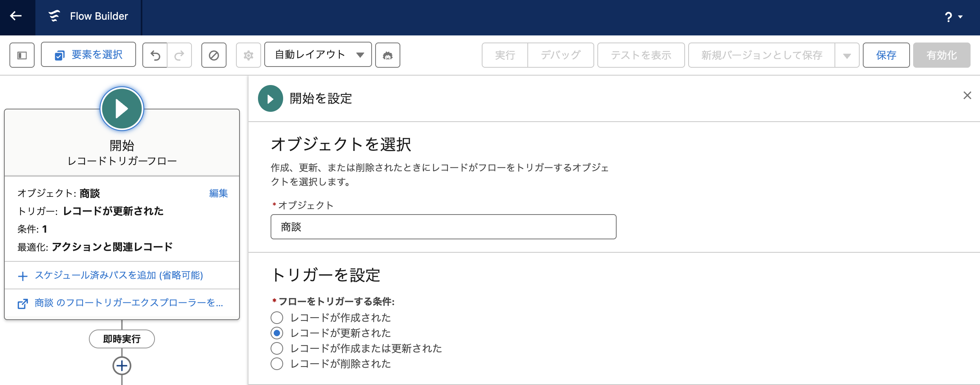
Task: Collapse the toolbox panel with the sidebar icon
Action: tap(22, 55)
